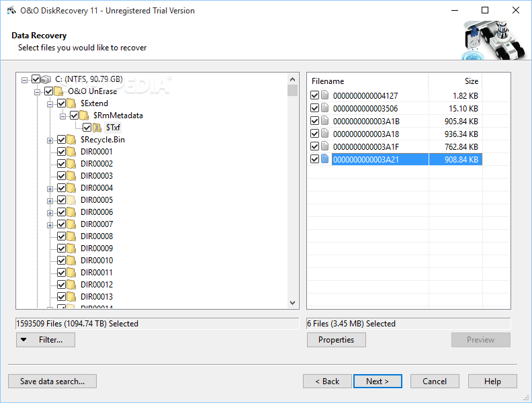
Task: Open Properties of selected file
Action: (337, 340)
